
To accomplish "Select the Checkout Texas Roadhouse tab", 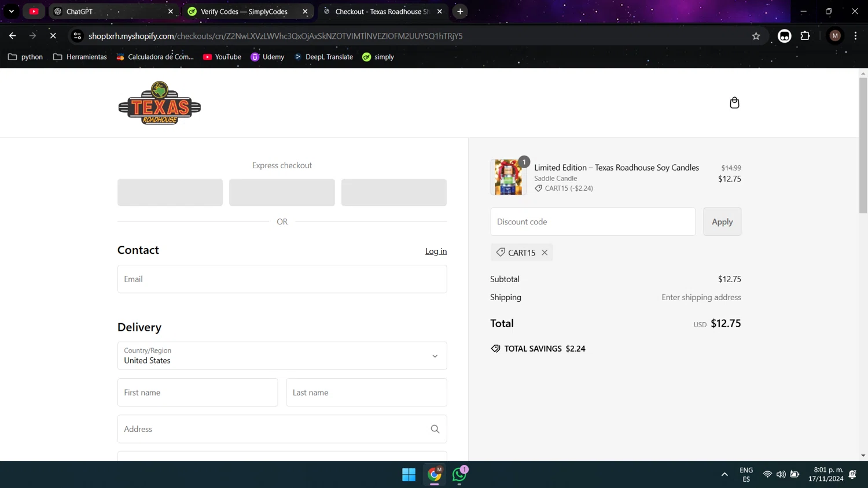I will point(382,12).
